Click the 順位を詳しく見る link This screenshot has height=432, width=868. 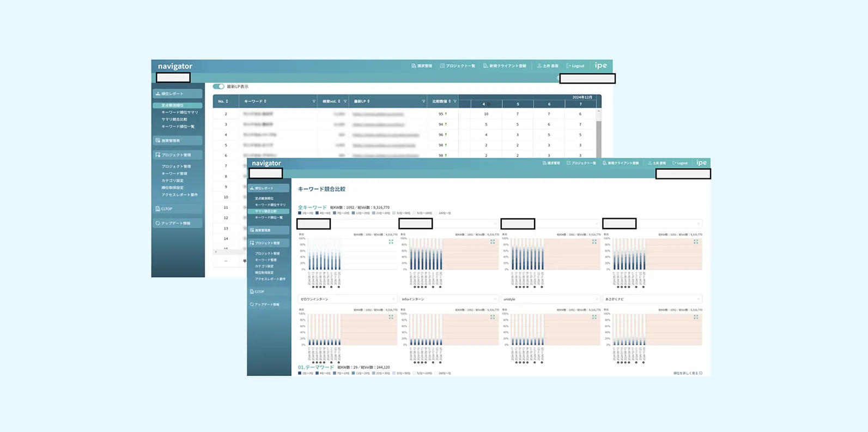pyautogui.click(x=688, y=373)
